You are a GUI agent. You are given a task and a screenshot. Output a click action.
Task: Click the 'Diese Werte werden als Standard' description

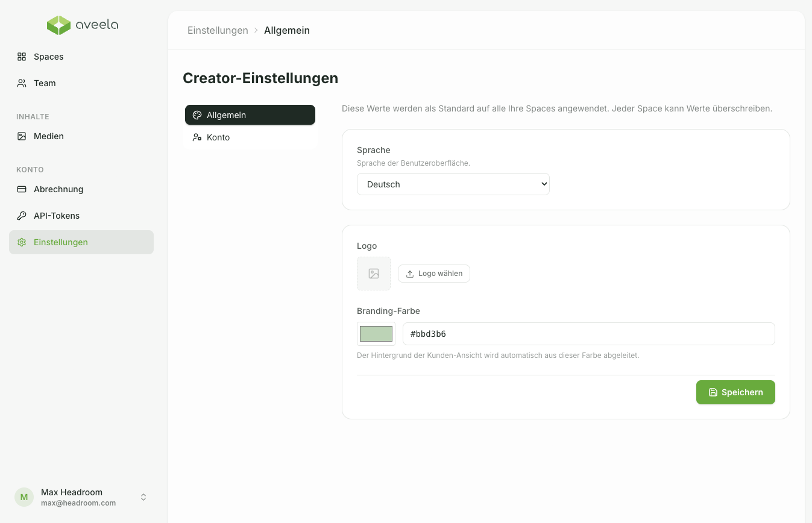557,109
